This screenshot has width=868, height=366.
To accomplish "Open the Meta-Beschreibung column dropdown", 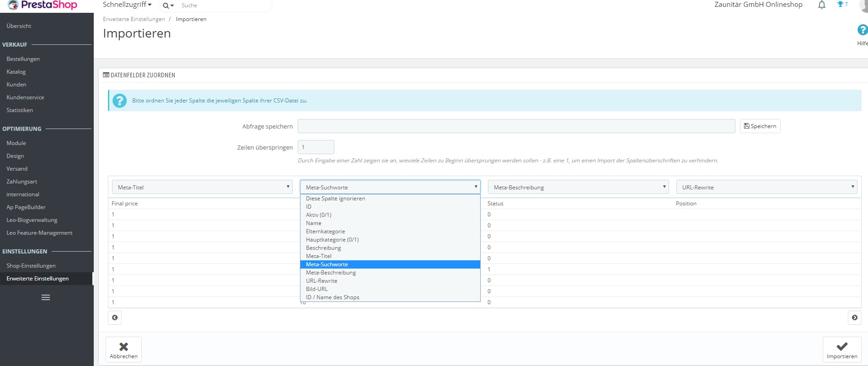I will coord(579,187).
